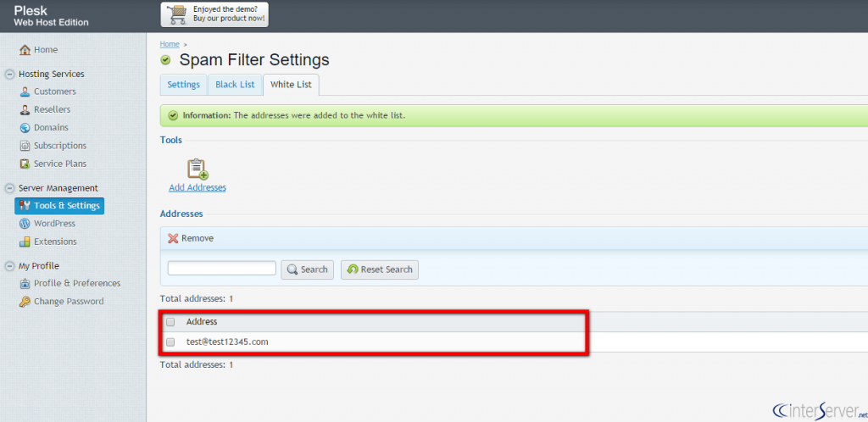Click the Customers person icon
The width and height of the screenshot is (868, 422).
[x=25, y=92]
